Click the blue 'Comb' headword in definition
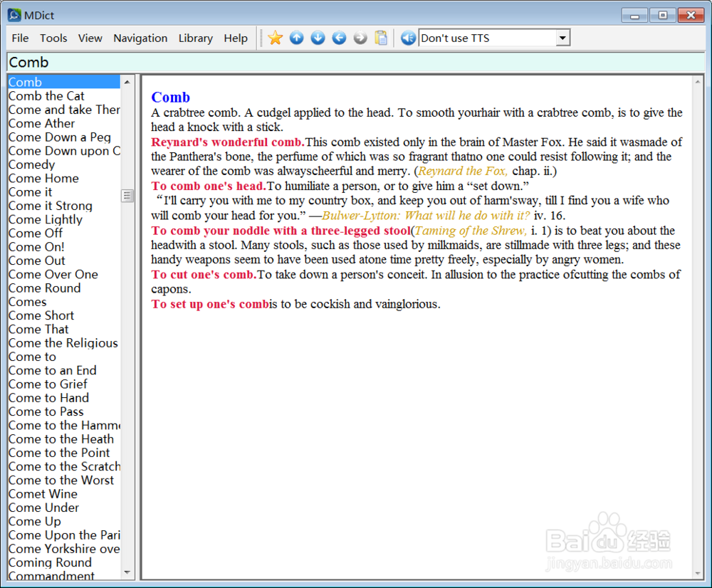The image size is (712, 588). pos(170,97)
